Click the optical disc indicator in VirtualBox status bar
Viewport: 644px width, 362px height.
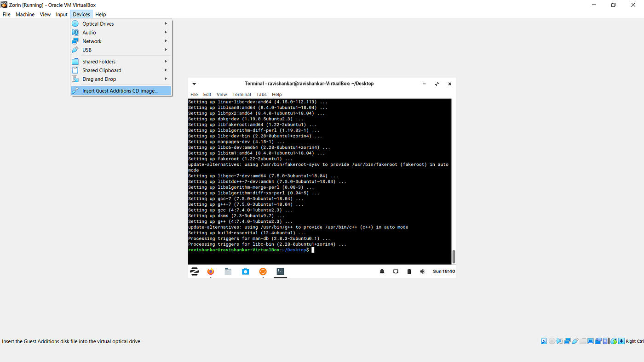(x=552, y=341)
